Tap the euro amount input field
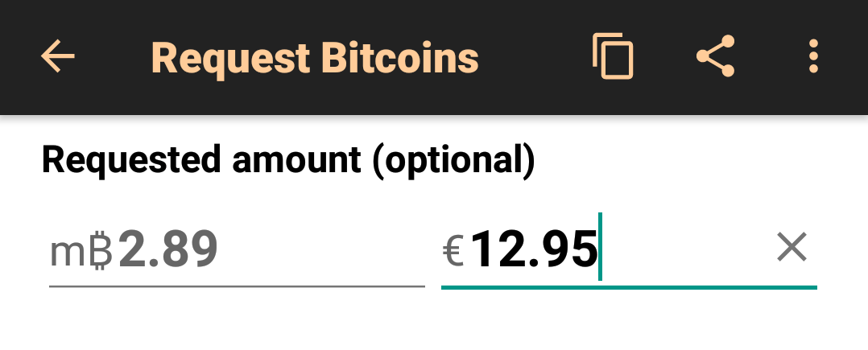868x350 pixels. coord(629,250)
